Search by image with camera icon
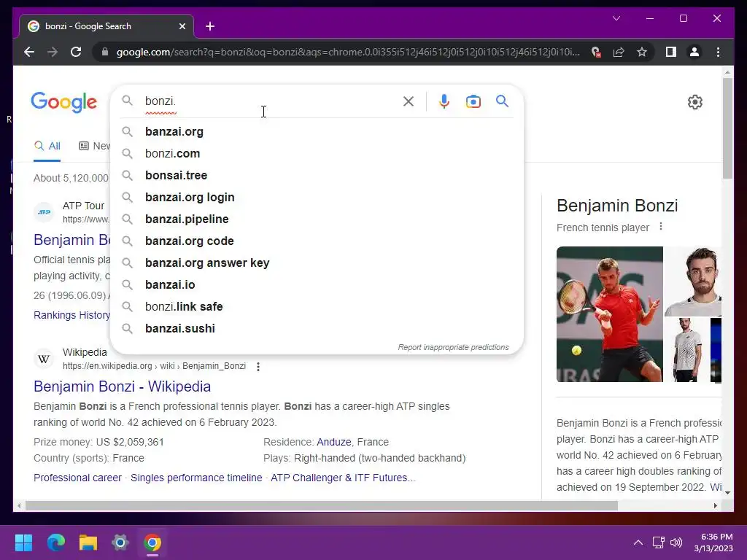 (x=473, y=101)
